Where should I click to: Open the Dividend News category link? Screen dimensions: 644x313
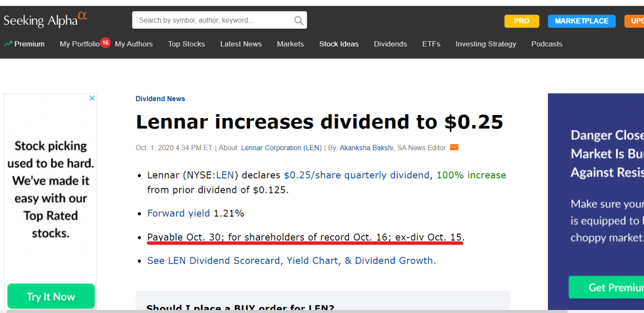tap(160, 99)
